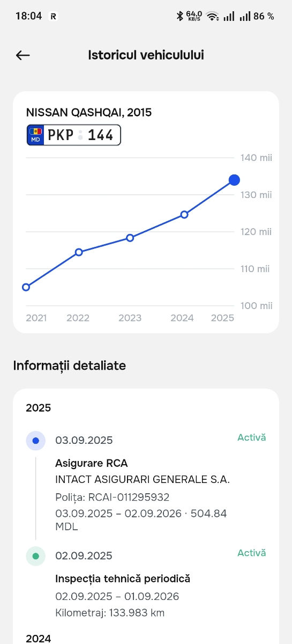Tap the Activă status of the technical inspection

(252, 553)
